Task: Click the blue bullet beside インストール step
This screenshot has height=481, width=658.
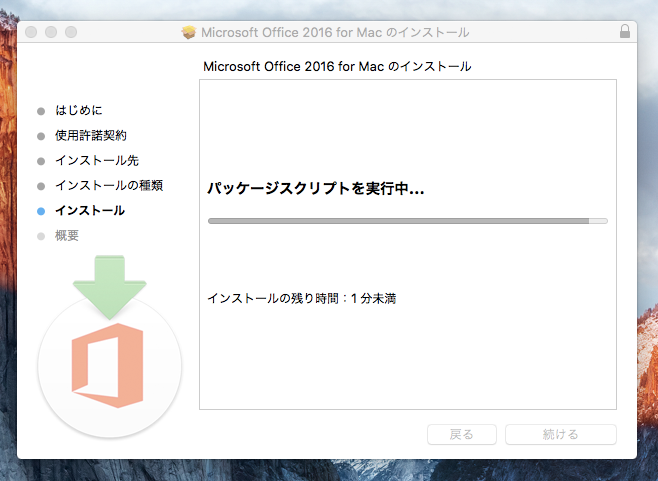Action: (x=41, y=211)
